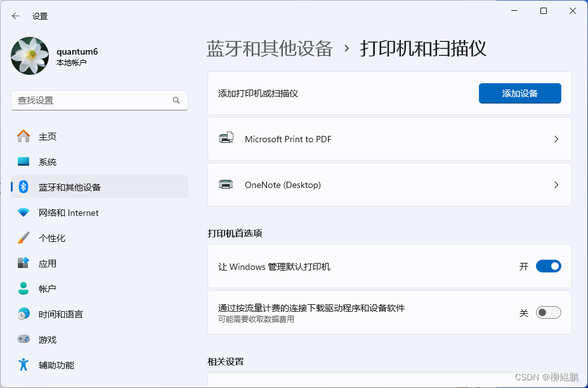Open OneNote (Desktop) printer entry
The width and height of the screenshot is (588, 388).
coord(389,184)
